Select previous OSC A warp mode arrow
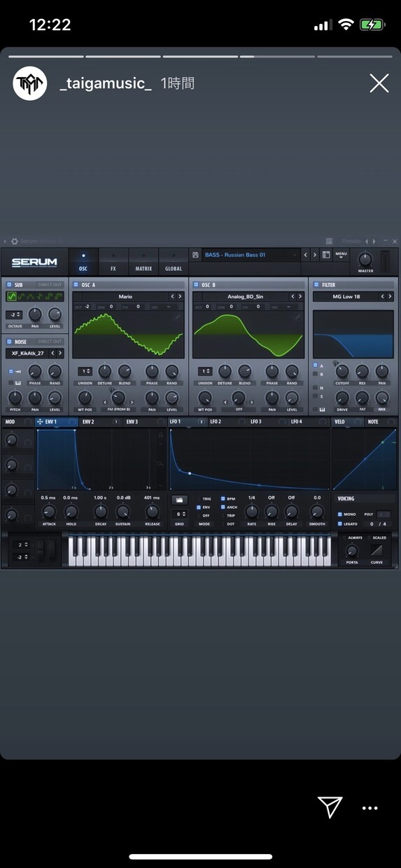This screenshot has width=401, height=868. [106, 402]
